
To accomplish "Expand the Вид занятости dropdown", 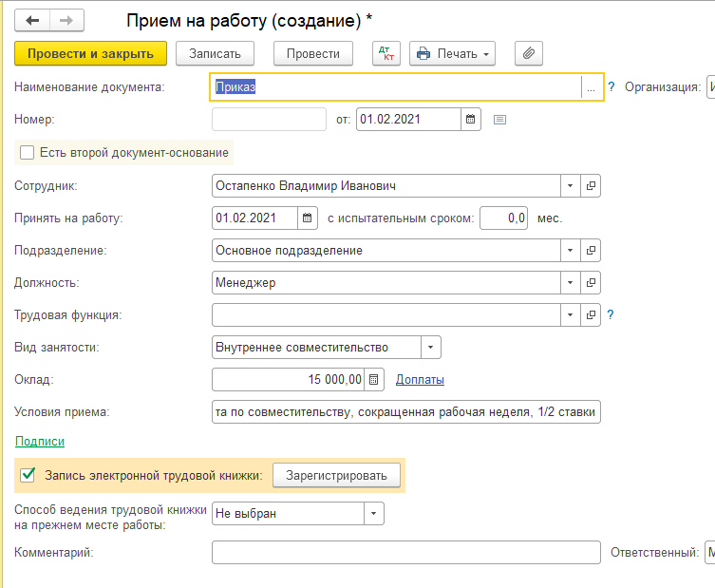I will [430, 348].
